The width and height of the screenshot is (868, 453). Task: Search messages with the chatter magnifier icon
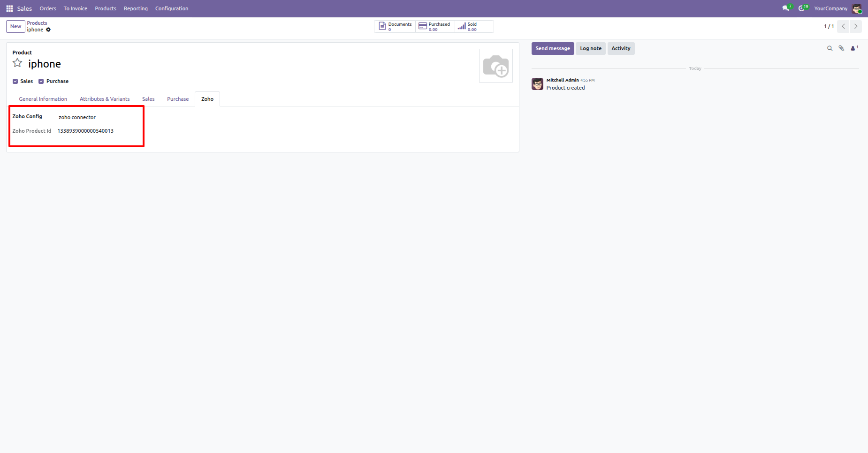pyautogui.click(x=830, y=48)
